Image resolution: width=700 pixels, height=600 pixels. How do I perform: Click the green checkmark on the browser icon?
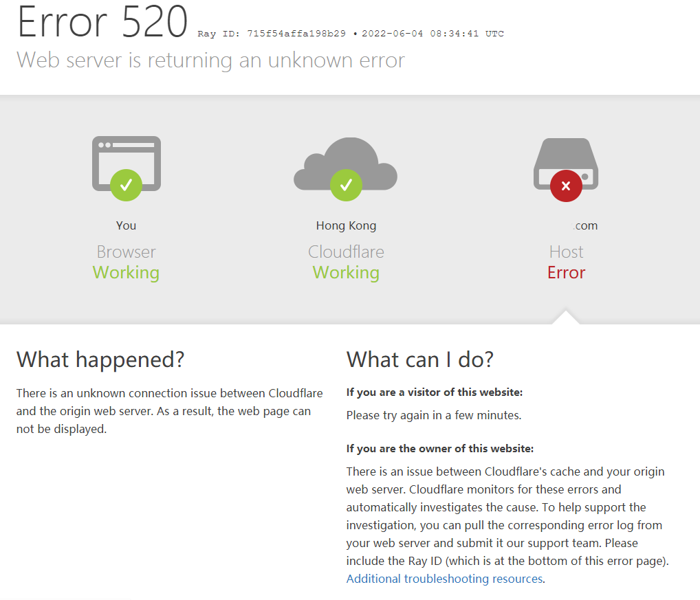(x=127, y=185)
